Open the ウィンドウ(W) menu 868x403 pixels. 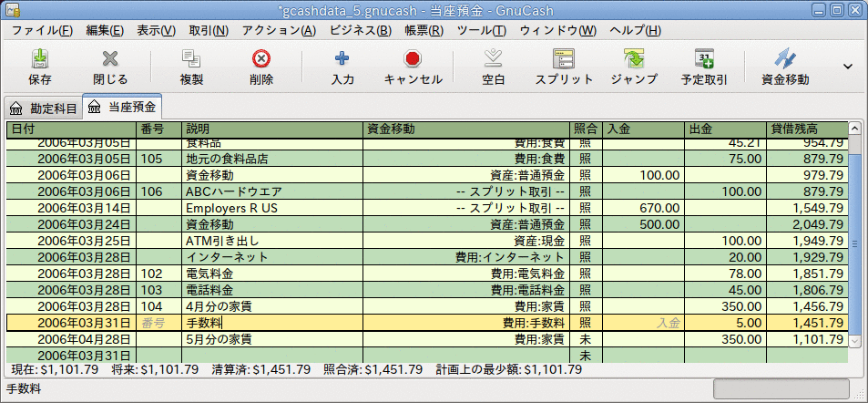pos(558,30)
